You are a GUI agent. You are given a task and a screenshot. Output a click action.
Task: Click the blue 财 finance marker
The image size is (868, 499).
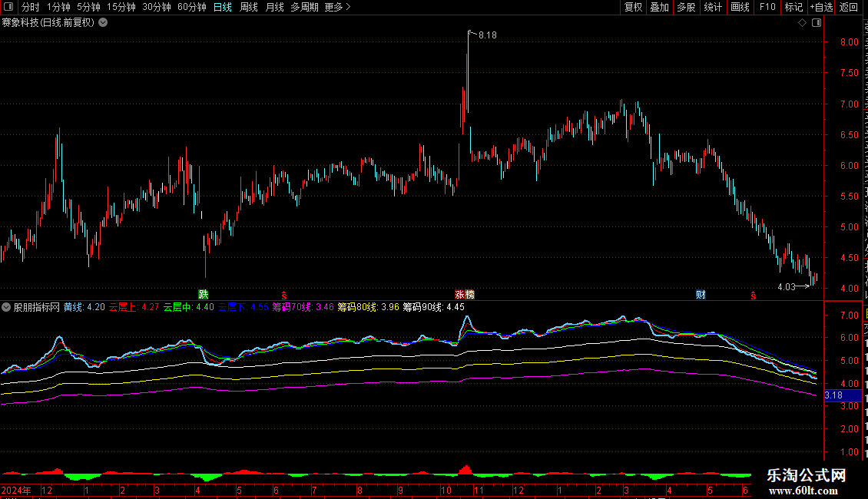click(701, 294)
